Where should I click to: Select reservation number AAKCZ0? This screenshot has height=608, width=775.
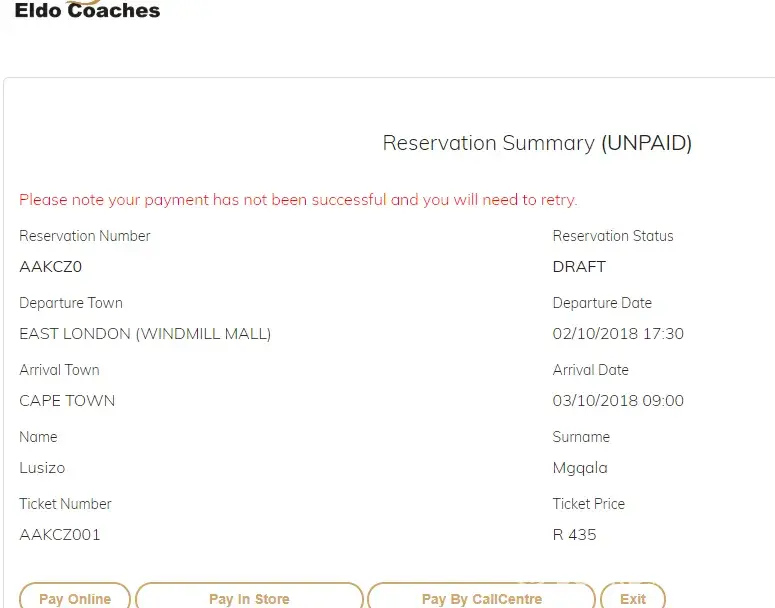(x=50, y=267)
